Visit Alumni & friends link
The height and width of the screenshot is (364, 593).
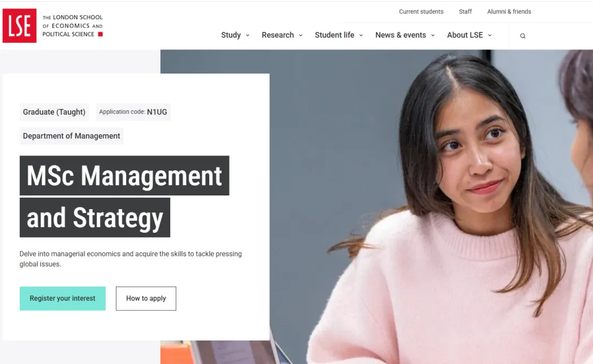point(509,12)
